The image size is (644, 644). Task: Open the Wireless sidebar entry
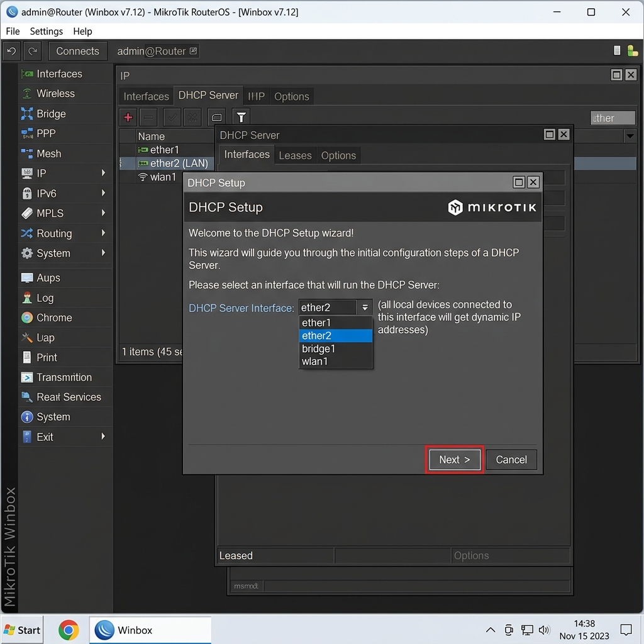click(65, 94)
